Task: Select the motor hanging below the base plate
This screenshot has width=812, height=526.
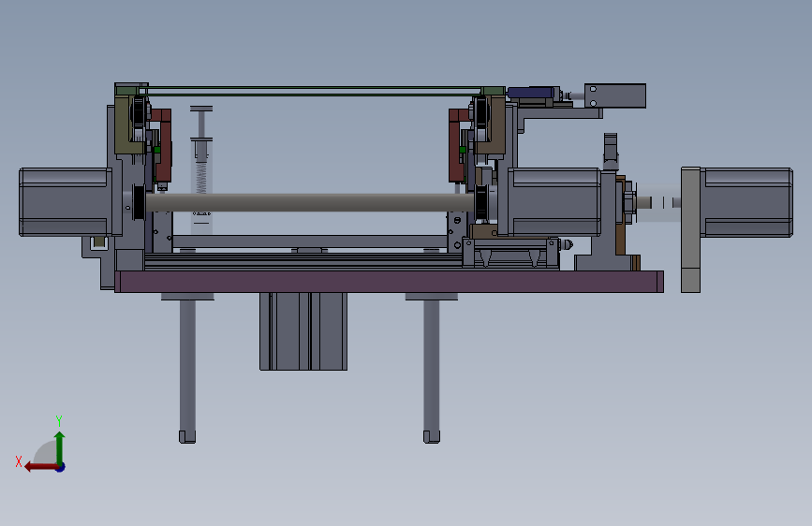Action: coord(303,331)
